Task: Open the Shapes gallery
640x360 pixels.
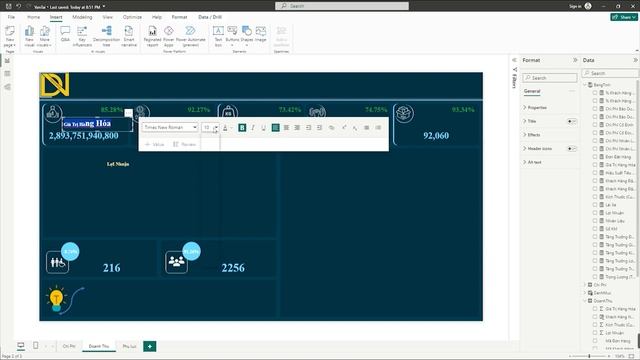Action: click(x=247, y=36)
